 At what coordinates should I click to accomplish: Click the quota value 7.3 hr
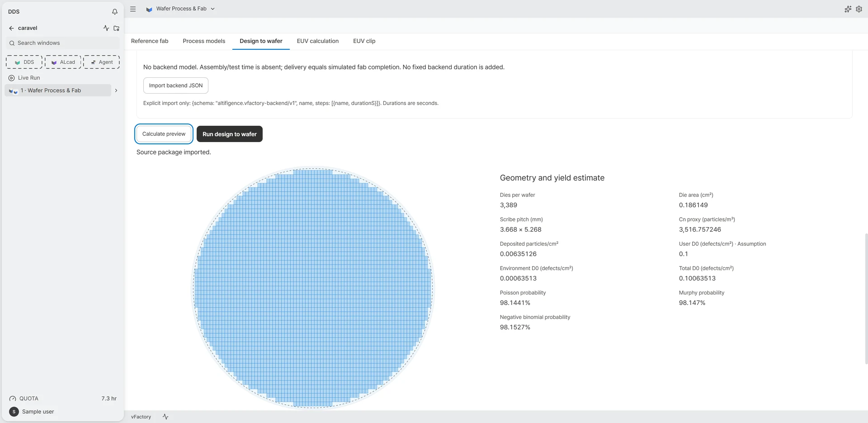[x=109, y=399]
